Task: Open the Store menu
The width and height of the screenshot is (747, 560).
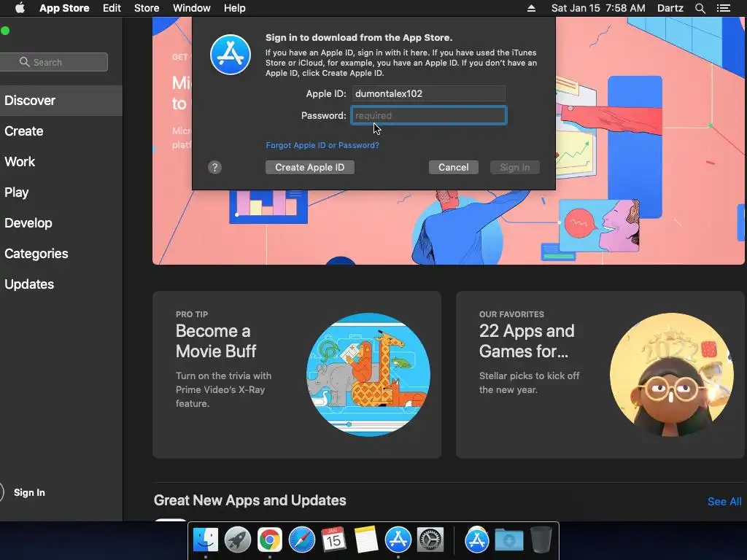Action: (147, 8)
